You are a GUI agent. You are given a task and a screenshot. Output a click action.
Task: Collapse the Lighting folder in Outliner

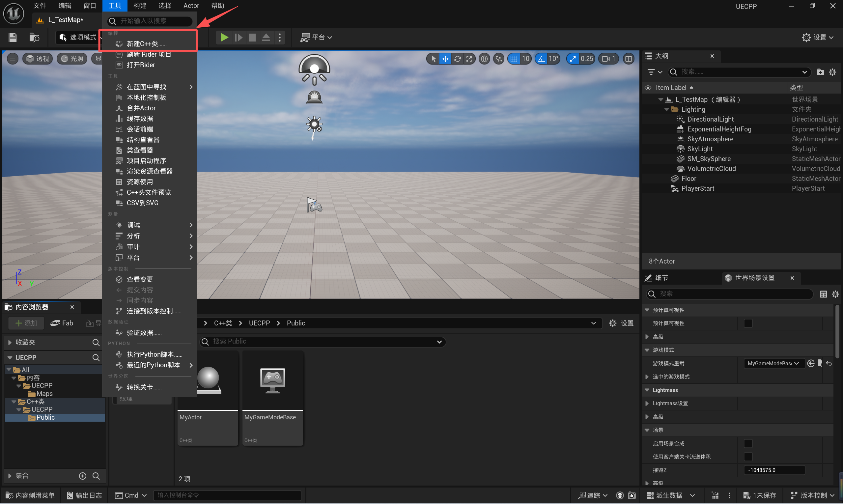(x=666, y=109)
